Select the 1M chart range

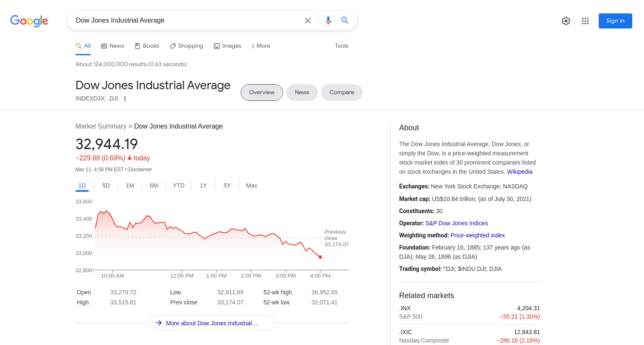coord(130,185)
